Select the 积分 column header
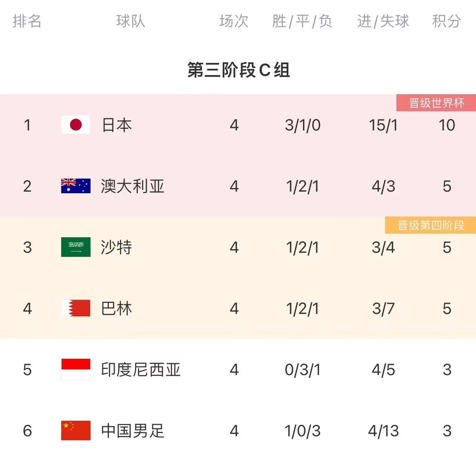Screen dimensions: 476x466 pyautogui.click(x=447, y=21)
